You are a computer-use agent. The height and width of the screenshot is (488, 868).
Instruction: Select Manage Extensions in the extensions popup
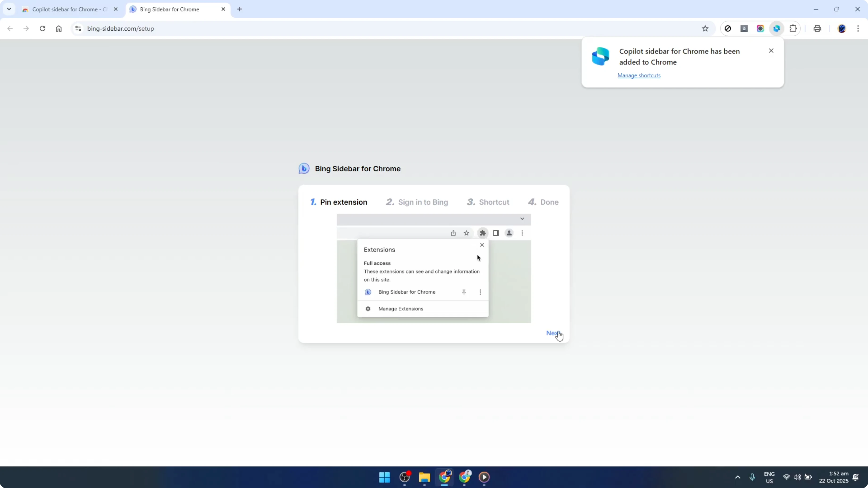point(401,309)
